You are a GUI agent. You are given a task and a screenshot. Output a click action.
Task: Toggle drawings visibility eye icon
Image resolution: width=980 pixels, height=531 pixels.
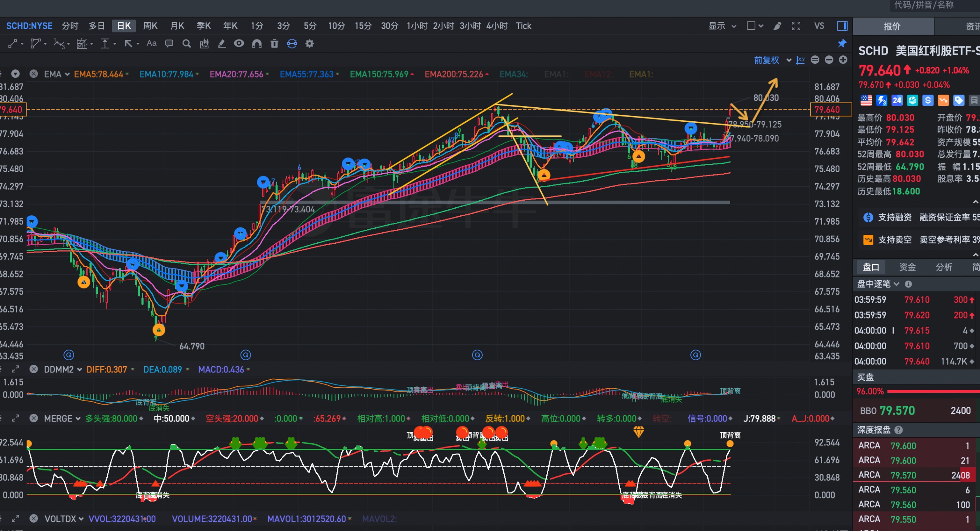coord(239,44)
